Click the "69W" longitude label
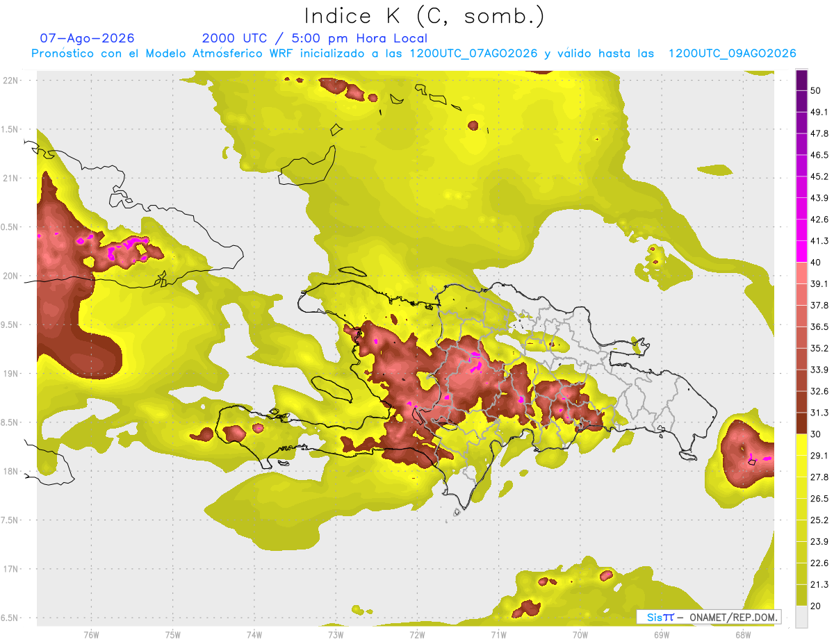This screenshot has width=834, height=644. (662, 635)
